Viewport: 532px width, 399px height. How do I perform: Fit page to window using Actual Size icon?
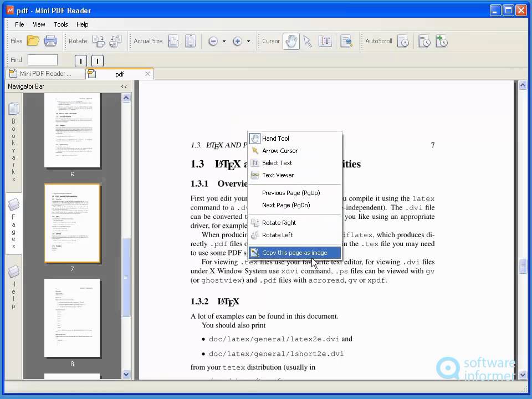173,41
